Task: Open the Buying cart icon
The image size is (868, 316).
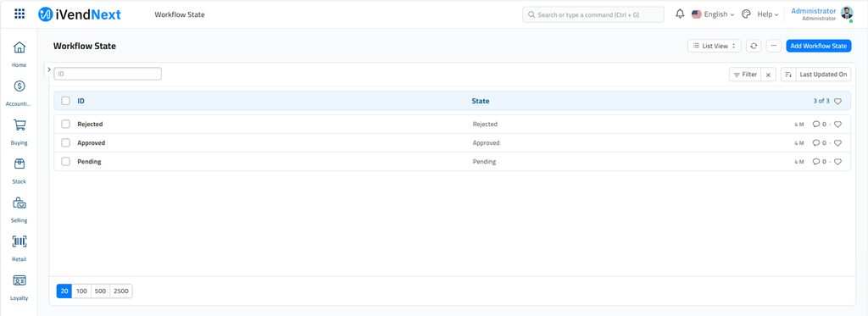Action: (19, 125)
